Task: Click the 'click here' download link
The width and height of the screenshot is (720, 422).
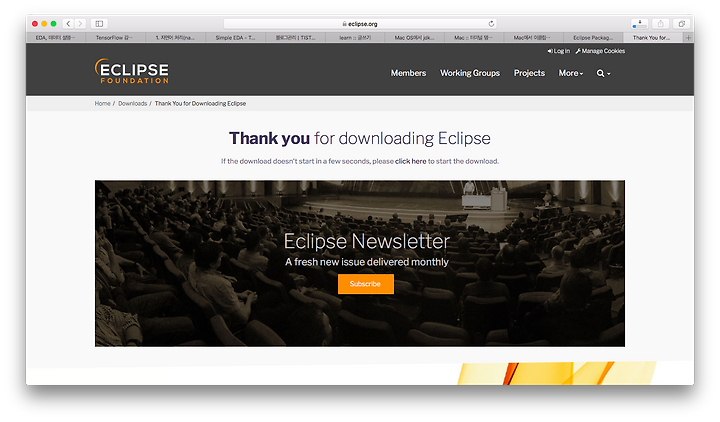Action: 411,161
